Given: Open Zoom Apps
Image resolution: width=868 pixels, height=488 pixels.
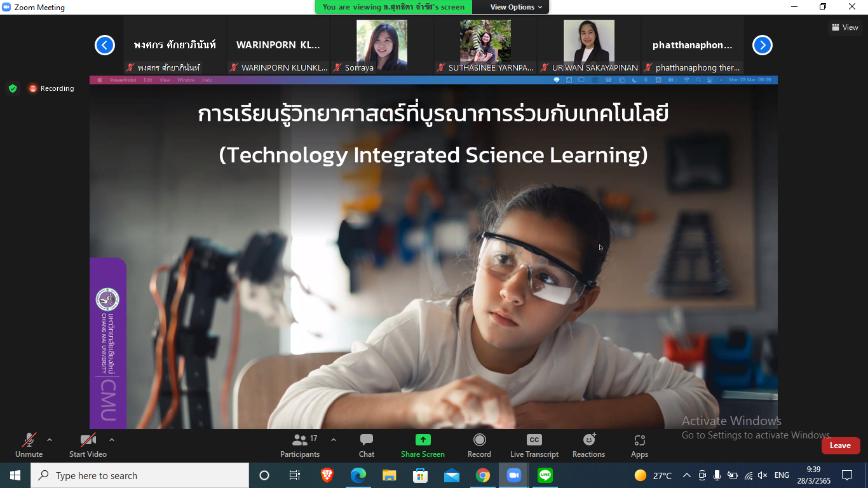Looking at the screenshot, I should click(639, 445).
